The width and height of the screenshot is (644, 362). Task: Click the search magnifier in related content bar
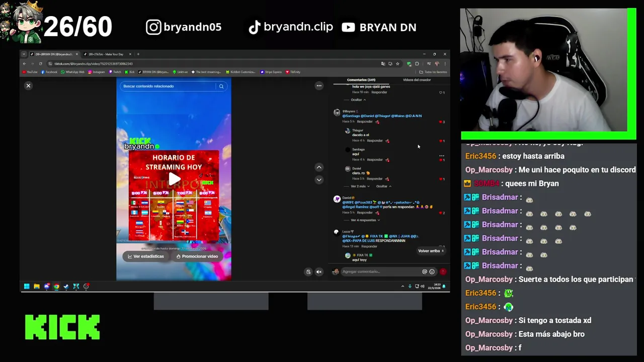pos(221,86)
